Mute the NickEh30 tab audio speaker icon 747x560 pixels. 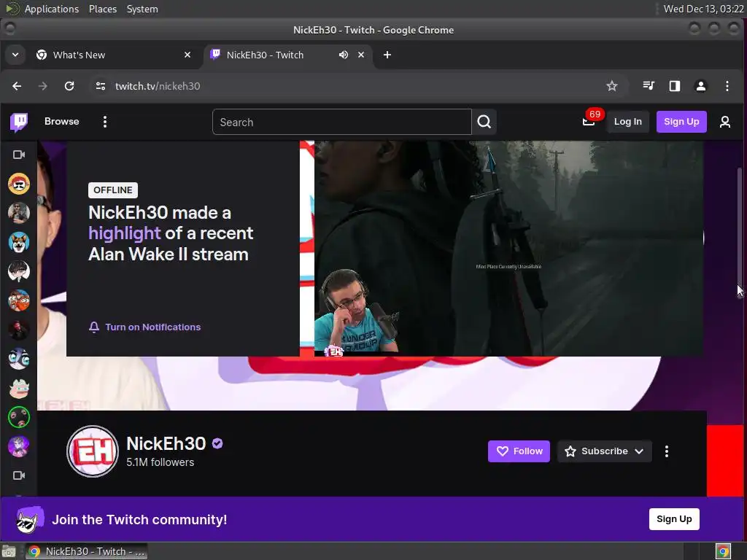[343, 55]
